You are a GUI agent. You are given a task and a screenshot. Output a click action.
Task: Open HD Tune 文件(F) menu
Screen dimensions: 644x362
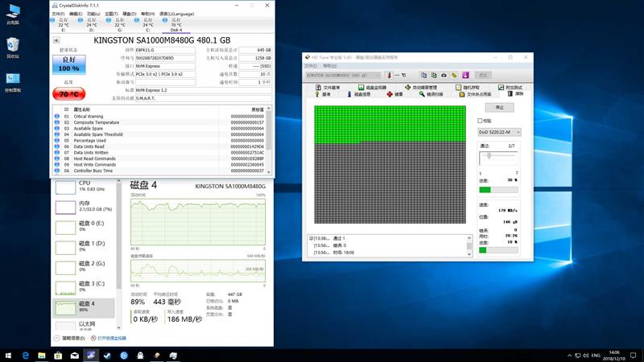(311, 66)
